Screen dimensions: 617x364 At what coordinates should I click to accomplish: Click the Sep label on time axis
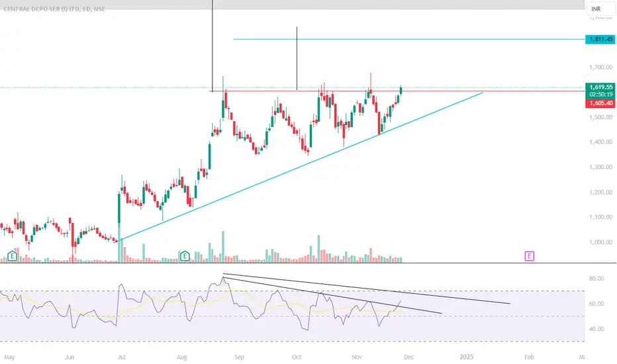click(x=239, y=357)
